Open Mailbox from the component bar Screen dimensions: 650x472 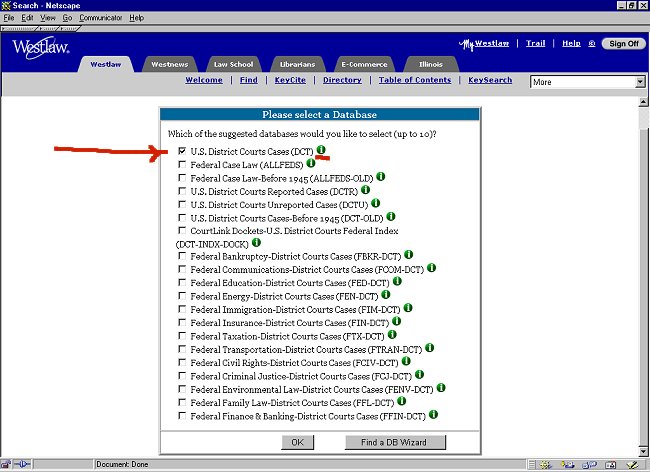coord(568,465)
